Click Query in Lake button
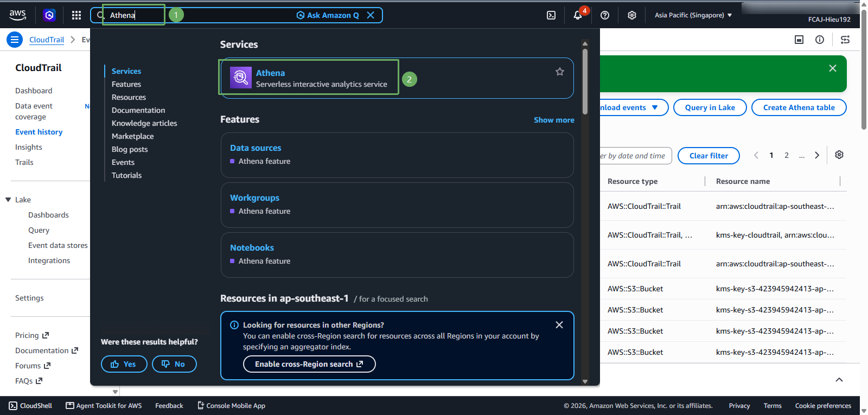Viewport: 868px width, 415px height. point(710,107)
